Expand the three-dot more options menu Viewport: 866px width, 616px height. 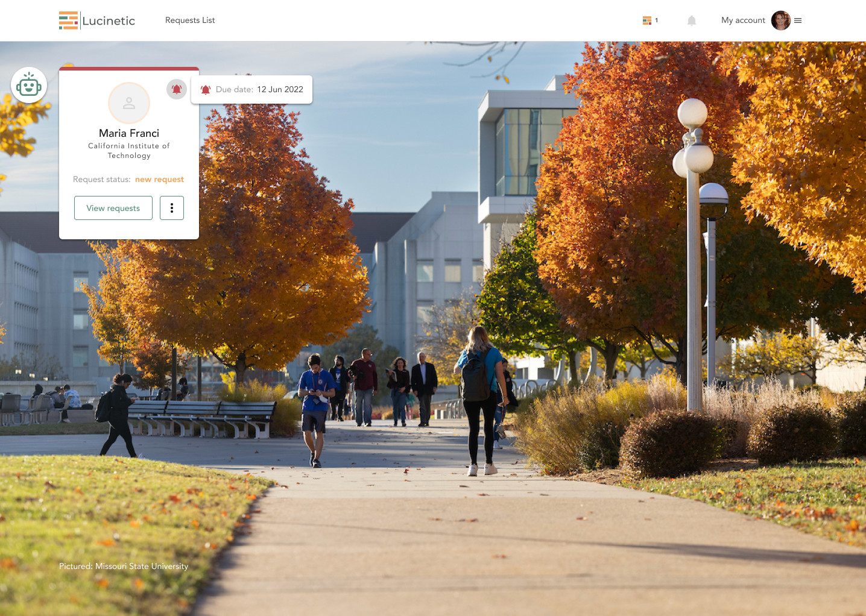[x=172, y=208]
